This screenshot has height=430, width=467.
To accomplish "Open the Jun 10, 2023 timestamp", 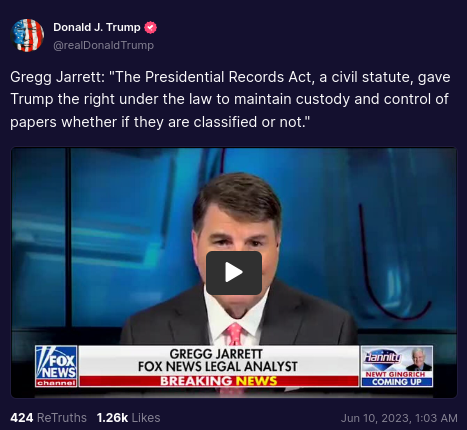I will [x=399, y=418].
